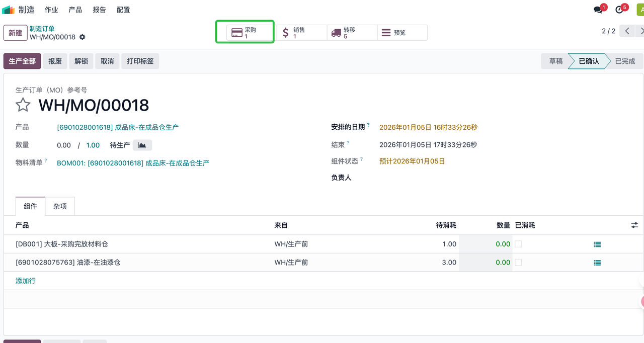The width and height of the screenshot is (644, 343).
Task: Go to the next record arrow
Action: [x=639, y=31]
